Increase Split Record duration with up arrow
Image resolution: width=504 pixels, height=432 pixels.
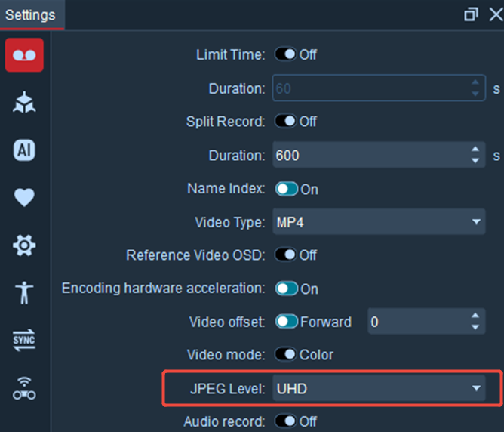tap(475, 150)
